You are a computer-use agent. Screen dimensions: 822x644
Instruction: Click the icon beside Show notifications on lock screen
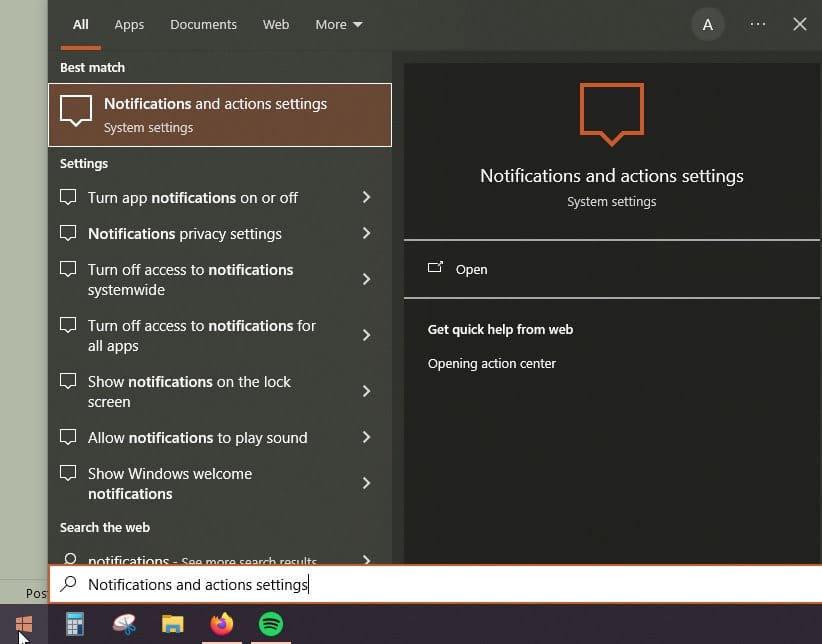68,381
